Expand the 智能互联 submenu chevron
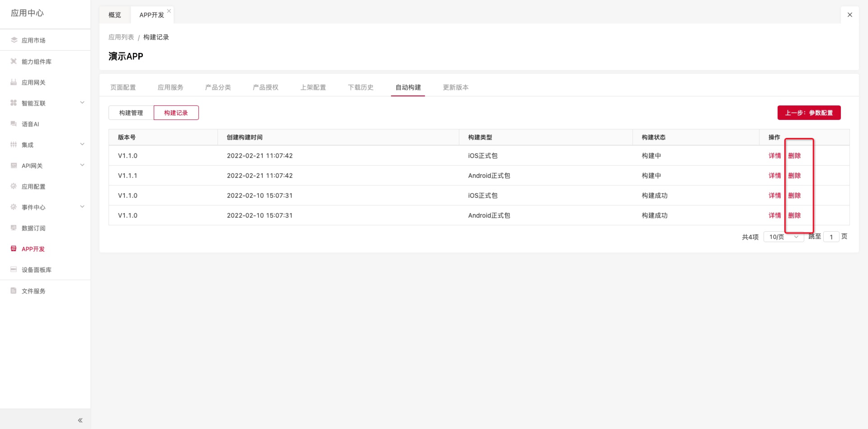The height and width of the screenshot is (429, 868). coord(82,102)
